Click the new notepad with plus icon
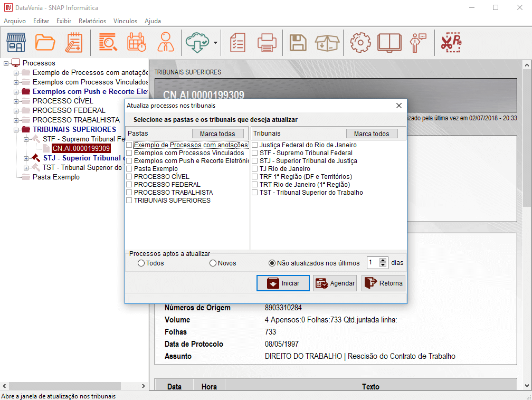 (x=74, y=42)
